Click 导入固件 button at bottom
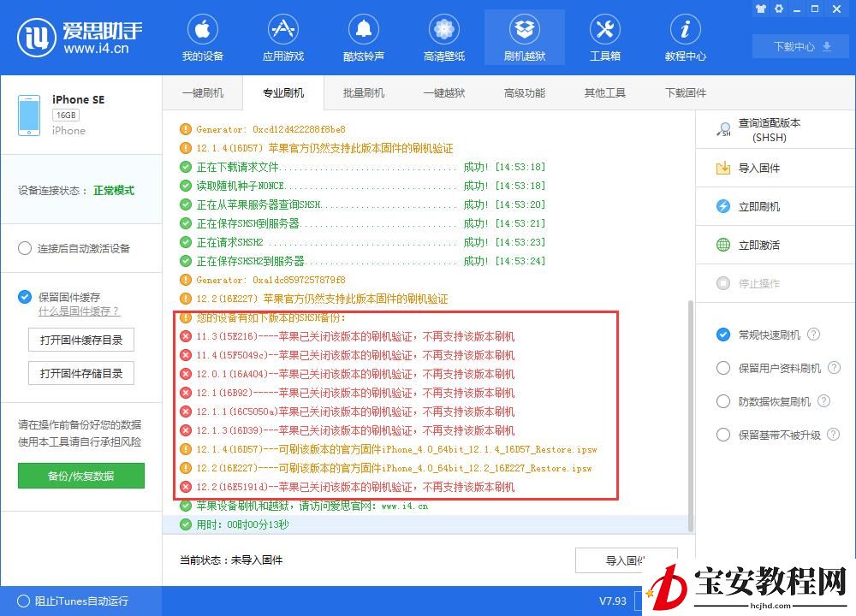Screen dimensions: 856x616 point(626,560)
